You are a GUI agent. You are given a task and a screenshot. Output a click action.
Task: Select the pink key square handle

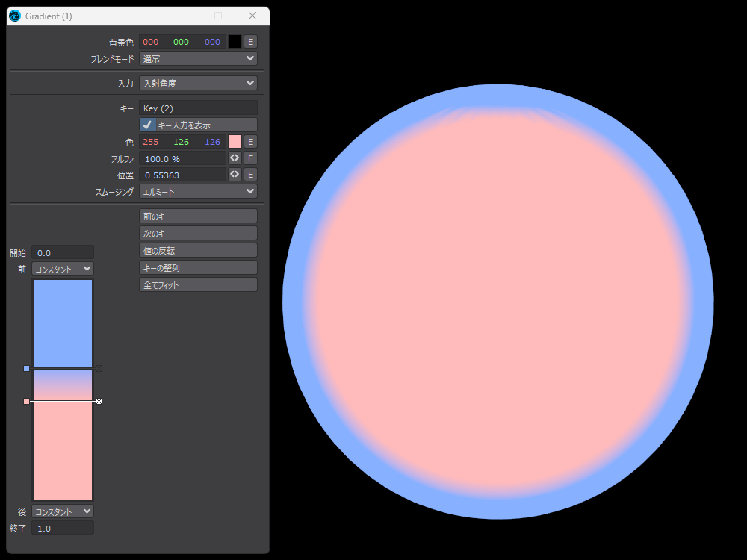[x=27, y=402]
